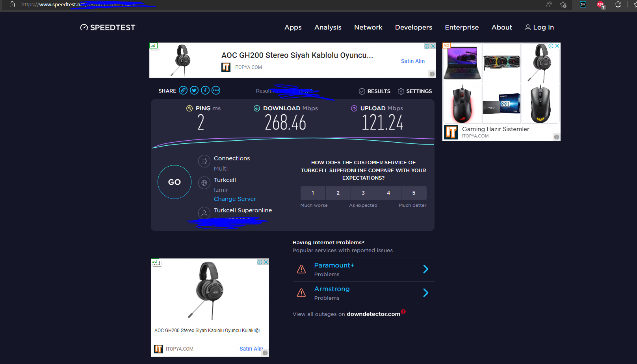Expand the Armstrong problems chevron
Viewport: 637px width, 364px height.
[x=426, y=293]
